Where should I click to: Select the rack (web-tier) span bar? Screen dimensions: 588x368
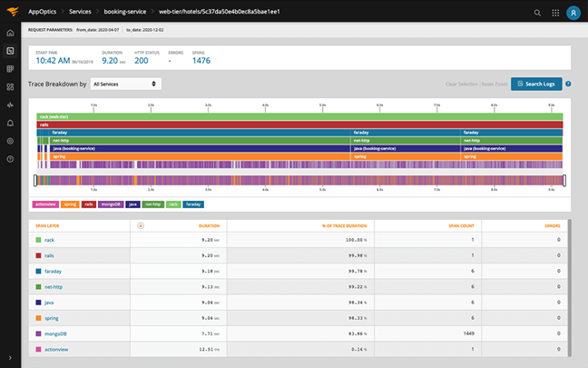point(299,117)
